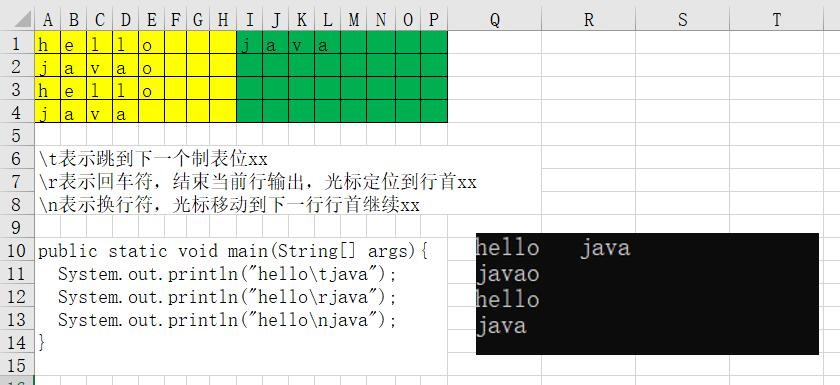Click the '\t表示跳到下一个制表位xx' text
This screenshot has width=840, height=385.
153,158
